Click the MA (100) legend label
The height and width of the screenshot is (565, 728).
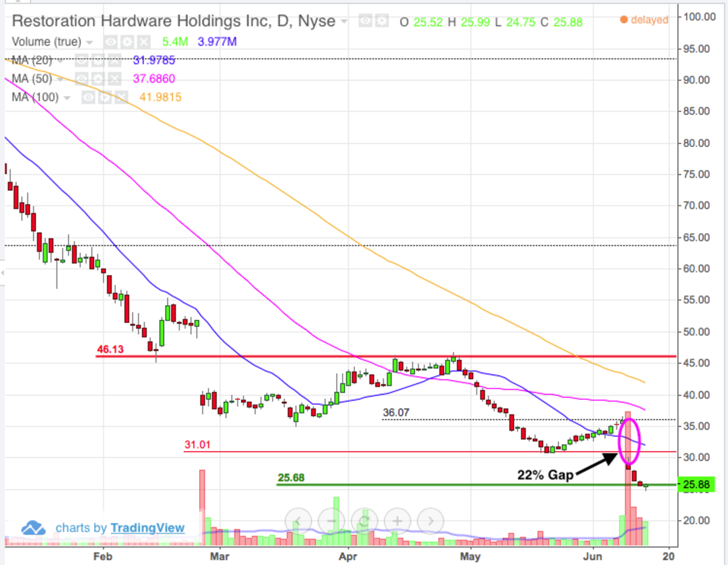coord(36,97)
